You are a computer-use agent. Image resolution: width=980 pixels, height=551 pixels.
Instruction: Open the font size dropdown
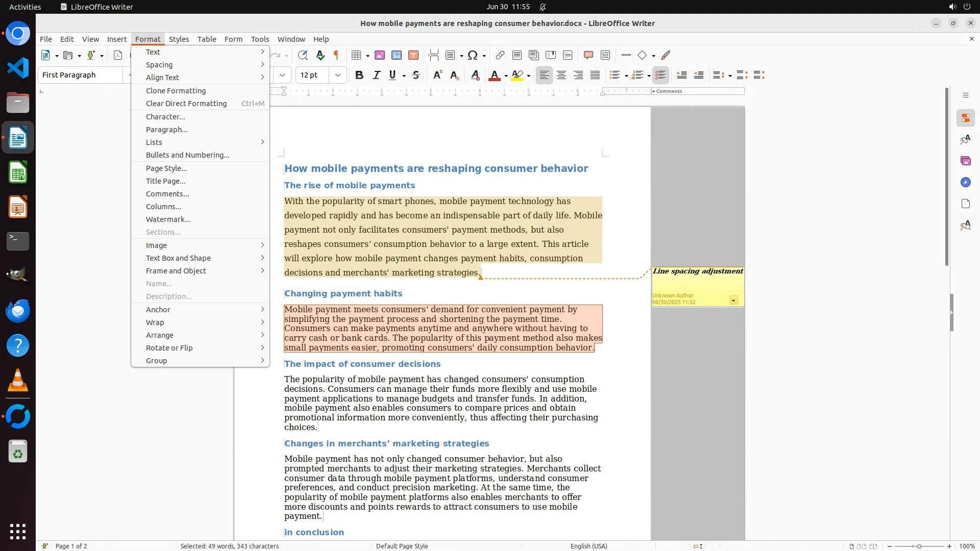[x=337, y=75]
